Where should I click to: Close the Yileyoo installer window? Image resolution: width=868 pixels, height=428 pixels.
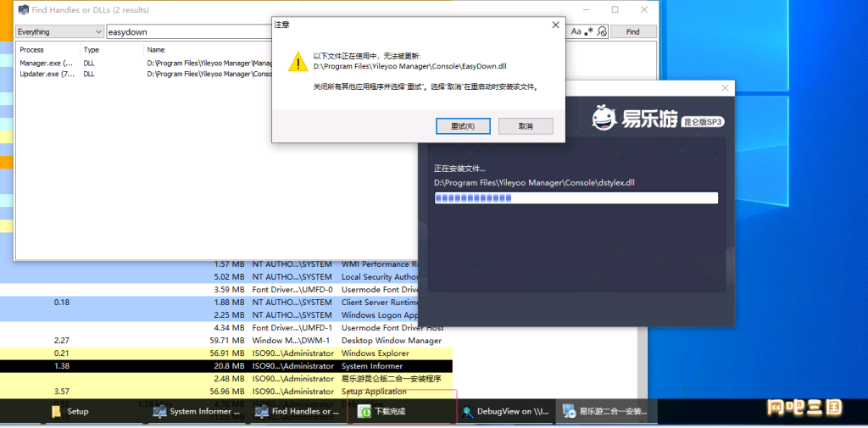click(725, 88)
